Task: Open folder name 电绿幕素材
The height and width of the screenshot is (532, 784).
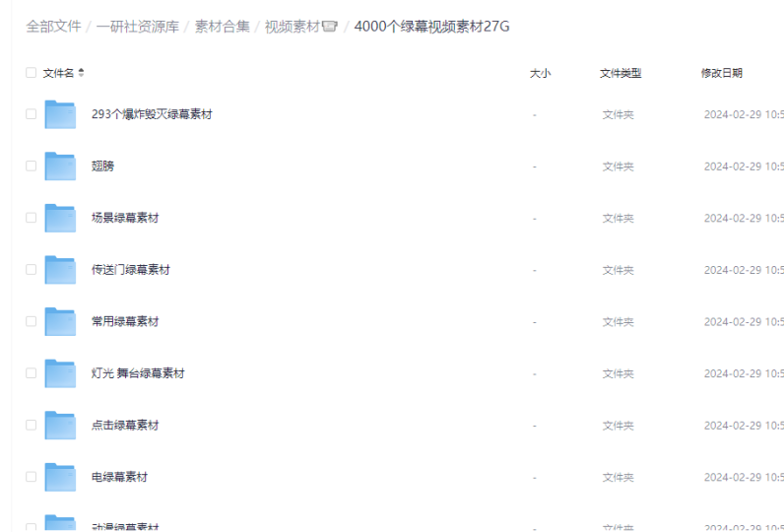Action: point(119,477)
